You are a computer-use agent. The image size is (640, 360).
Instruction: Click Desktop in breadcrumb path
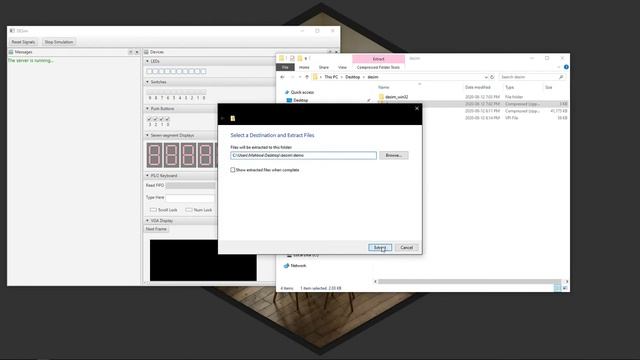click(353, 77)
